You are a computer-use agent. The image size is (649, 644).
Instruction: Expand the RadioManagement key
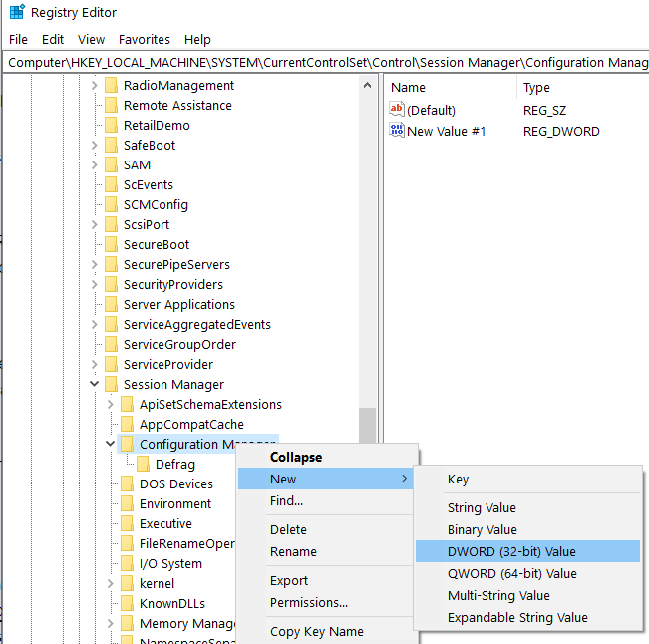[x=95, y=86]
